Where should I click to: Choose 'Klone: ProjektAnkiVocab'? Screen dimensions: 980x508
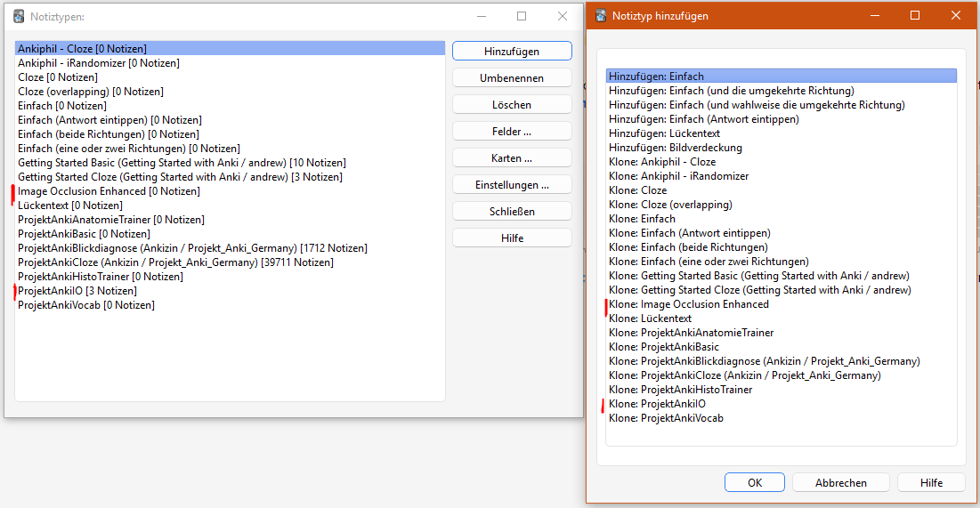pyautogui.click(x=782, y=419)
